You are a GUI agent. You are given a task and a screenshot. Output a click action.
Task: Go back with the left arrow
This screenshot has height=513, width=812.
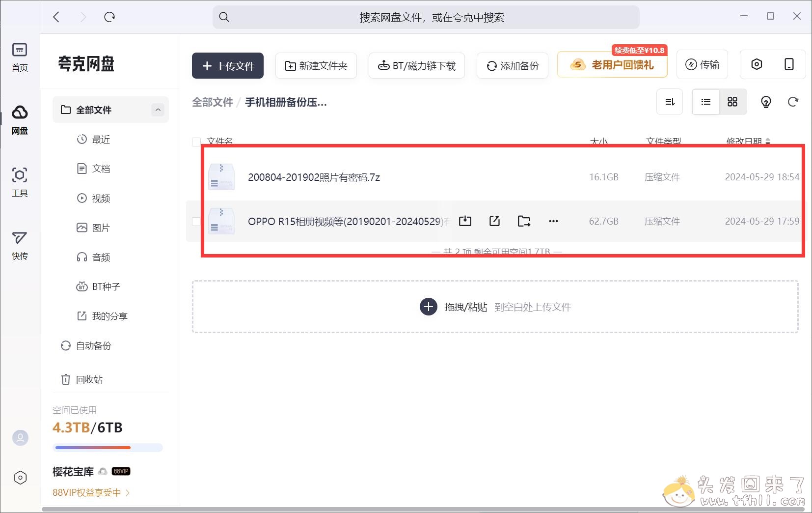(56, 17)
